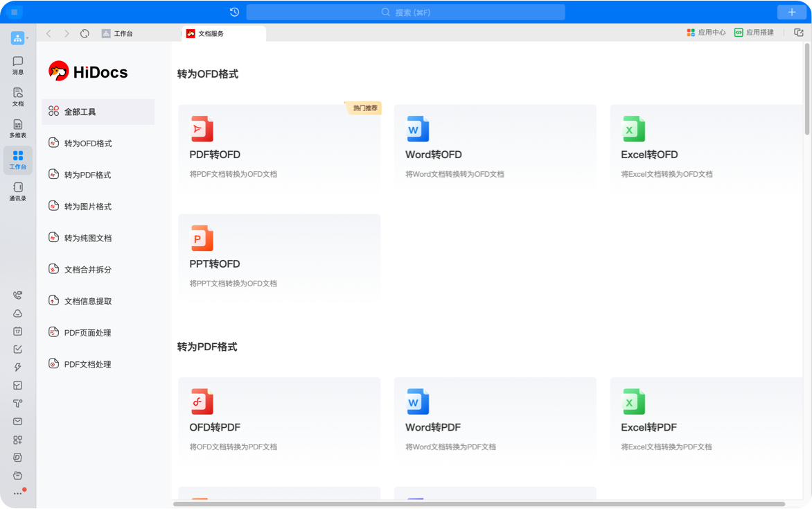Click the HiDocs logo
Screen dimensions: 812x509
(88, 71)
